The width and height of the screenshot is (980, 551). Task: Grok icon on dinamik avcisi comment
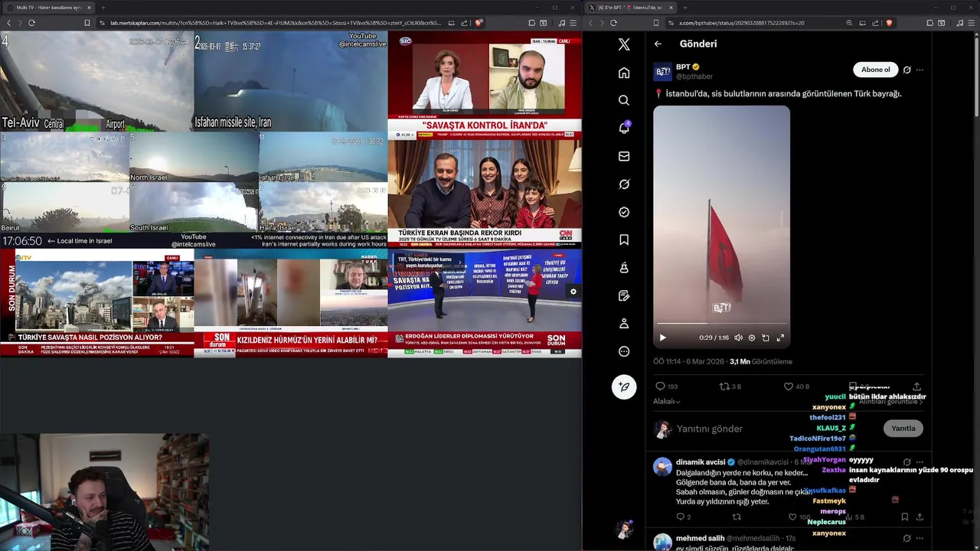(906, 462)
